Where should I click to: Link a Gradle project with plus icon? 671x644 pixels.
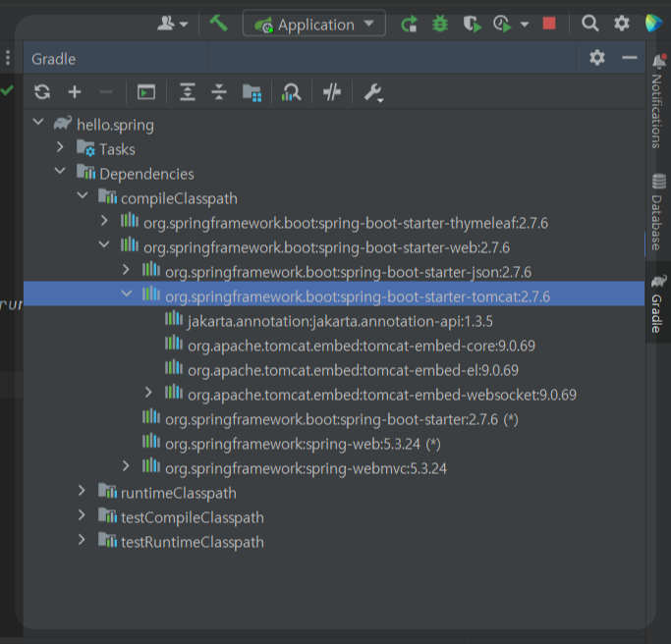(75, 92)
